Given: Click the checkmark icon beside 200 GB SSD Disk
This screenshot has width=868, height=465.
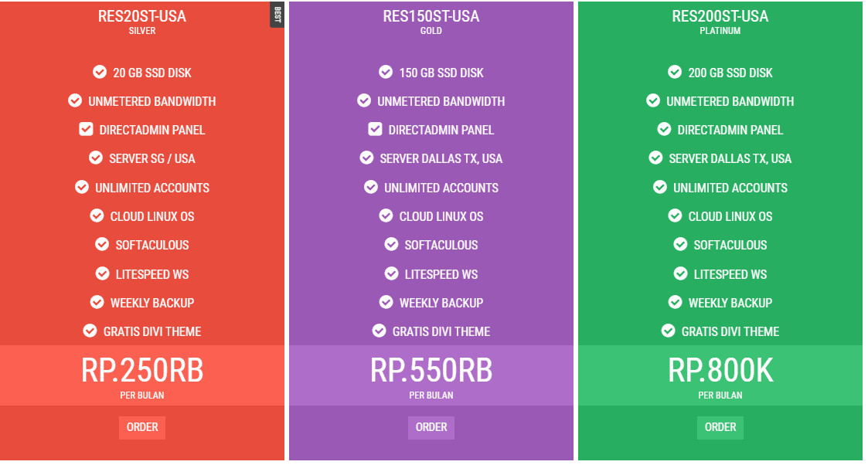Looking at the screenshot, I should pyautogui.click(x=675, y=72).
